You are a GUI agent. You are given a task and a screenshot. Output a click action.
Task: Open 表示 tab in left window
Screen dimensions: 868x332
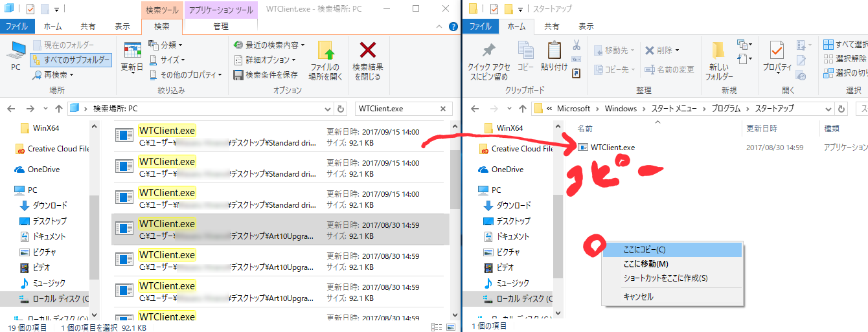click(x=122, y=27)
